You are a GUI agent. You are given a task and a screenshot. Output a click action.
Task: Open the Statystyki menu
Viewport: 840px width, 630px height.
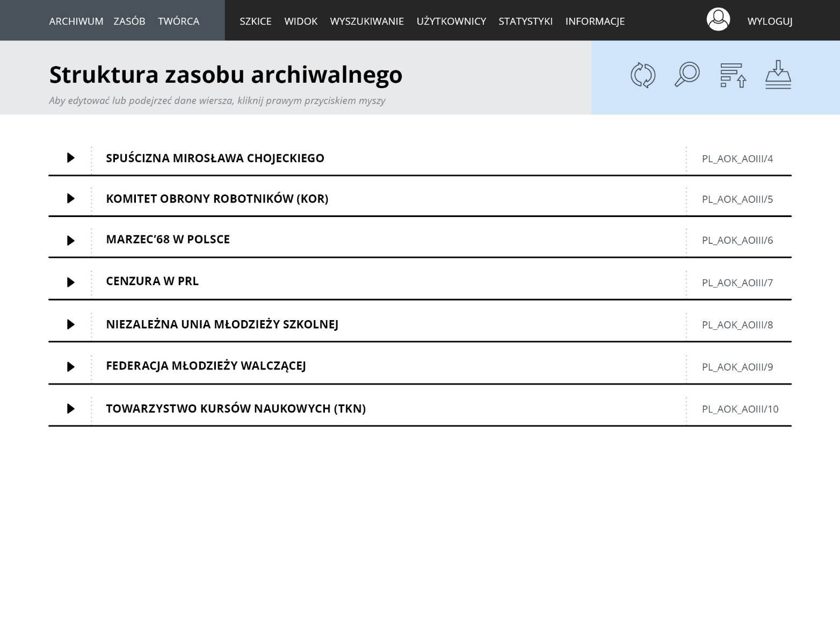[525, 21]
